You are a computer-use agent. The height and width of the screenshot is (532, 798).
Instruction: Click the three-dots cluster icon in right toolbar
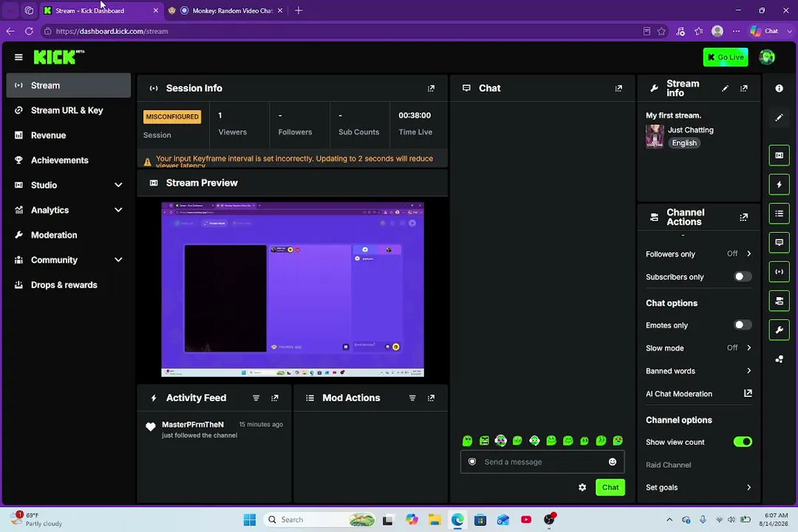coord(779,359)
